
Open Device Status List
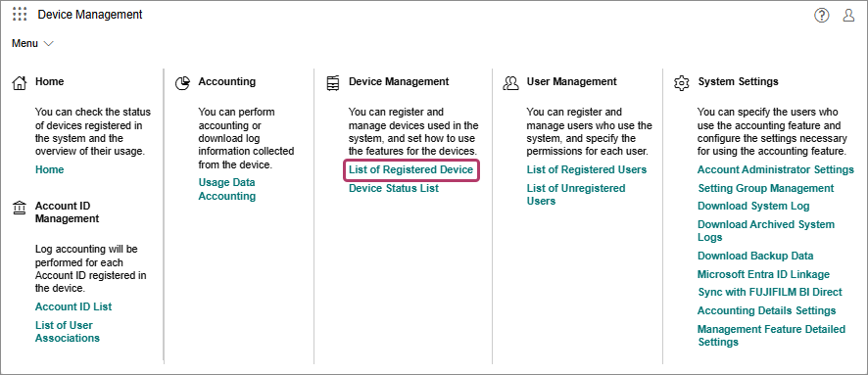tap(394, 188)
